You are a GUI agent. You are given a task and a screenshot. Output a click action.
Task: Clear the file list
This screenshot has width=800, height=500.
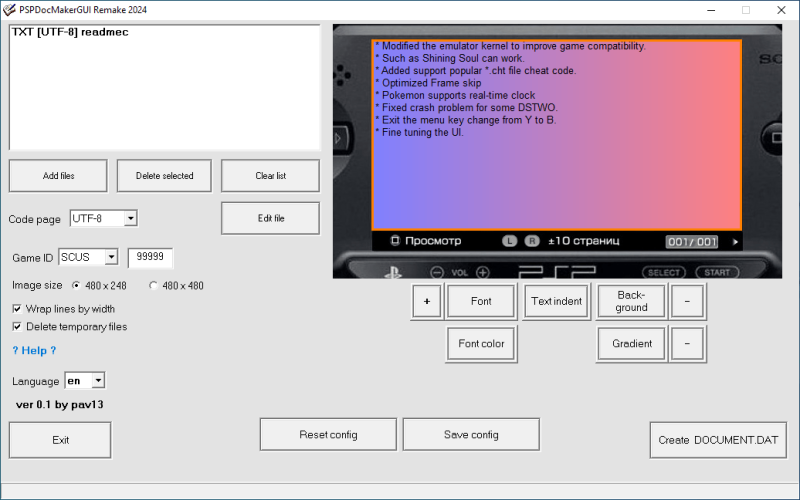coord(270,176)
